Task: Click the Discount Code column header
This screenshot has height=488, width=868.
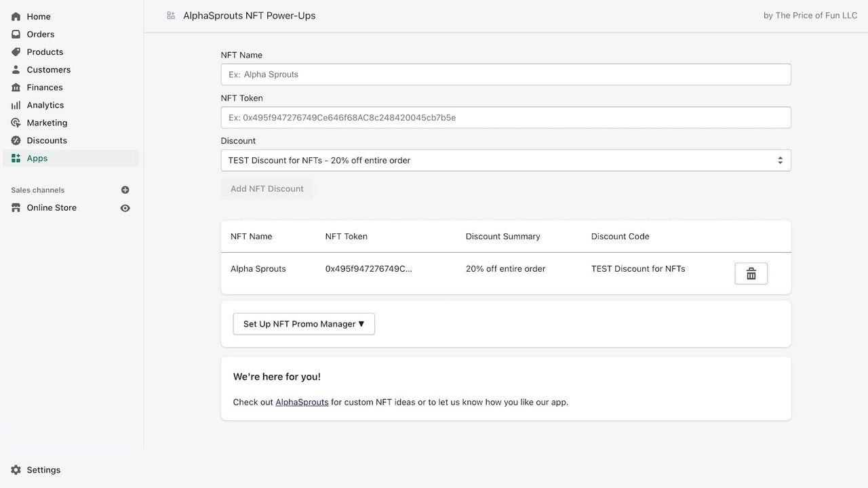Action: tap(620, 237)
